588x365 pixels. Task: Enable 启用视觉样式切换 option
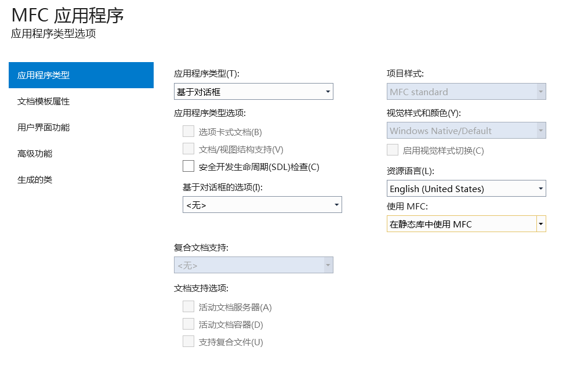[x=392, y=150]
